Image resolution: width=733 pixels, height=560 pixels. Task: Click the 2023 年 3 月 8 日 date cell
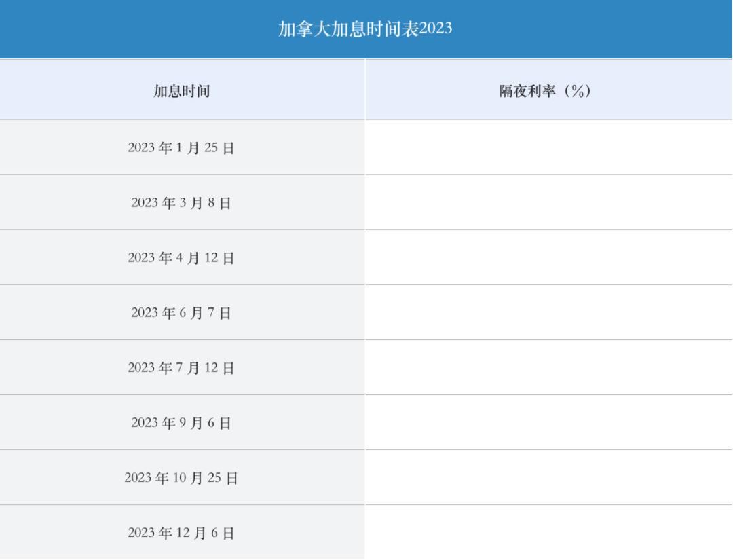point(183,202)
